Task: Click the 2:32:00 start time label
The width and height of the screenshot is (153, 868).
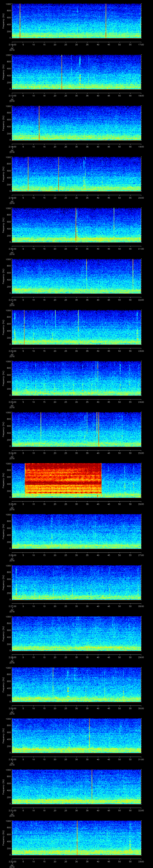Action: coord(12,862)
